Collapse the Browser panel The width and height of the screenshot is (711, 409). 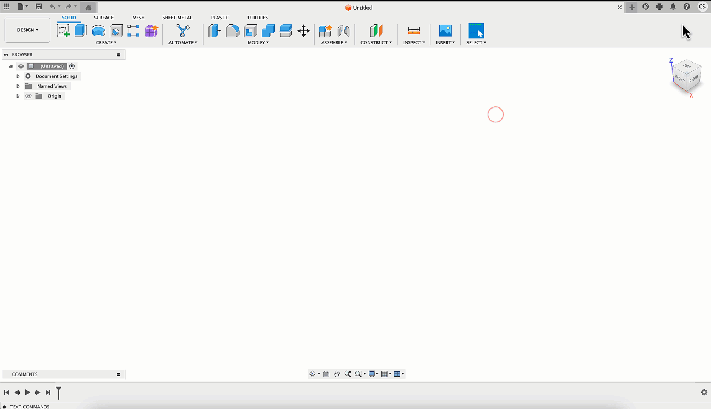click(6, 54)
